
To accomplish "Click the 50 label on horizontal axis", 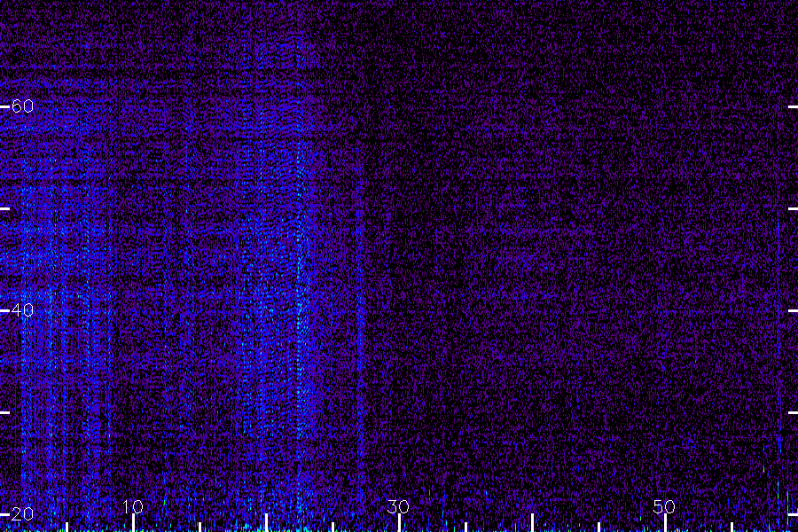I will click(664, 506).
